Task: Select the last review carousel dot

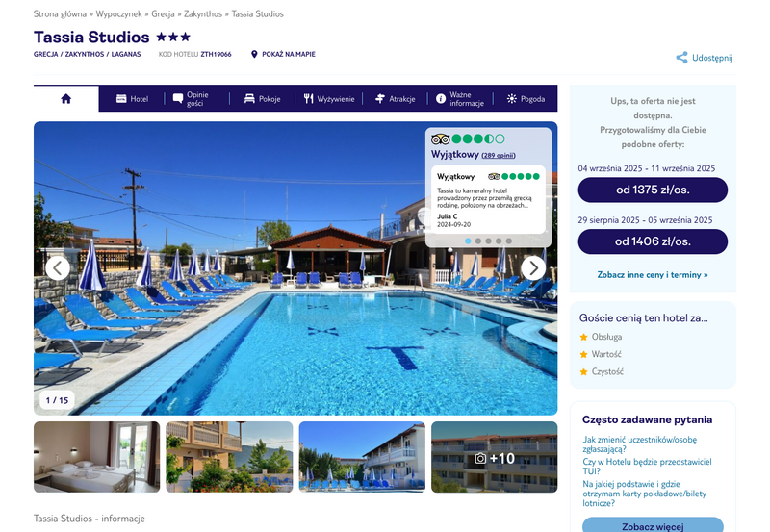Action: pos(509,241)
